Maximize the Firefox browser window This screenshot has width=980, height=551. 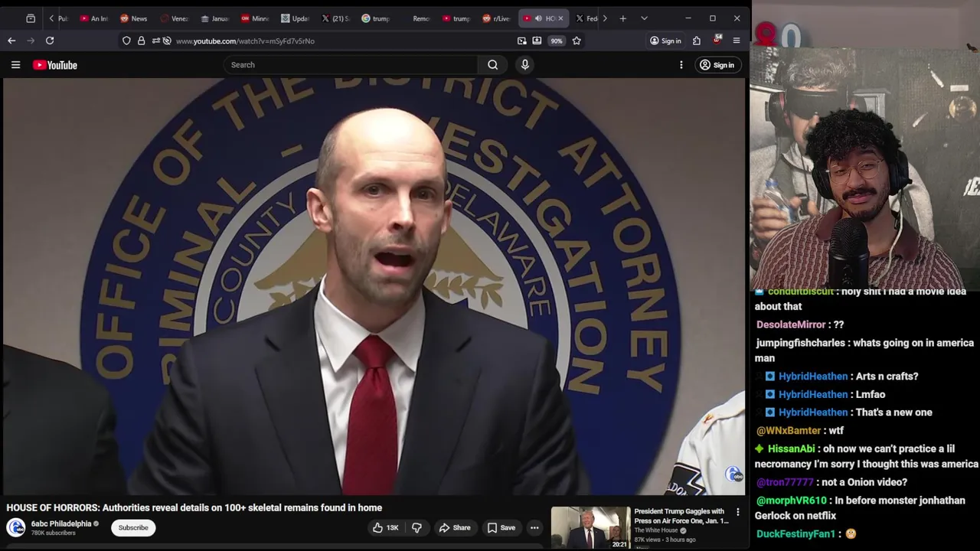point(712,18)
